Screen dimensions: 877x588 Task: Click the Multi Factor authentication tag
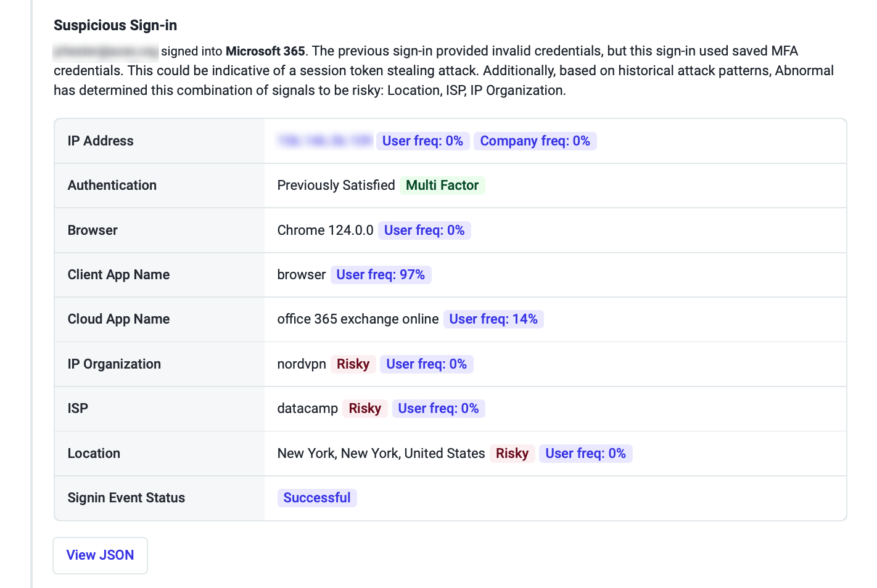point(442,186)
